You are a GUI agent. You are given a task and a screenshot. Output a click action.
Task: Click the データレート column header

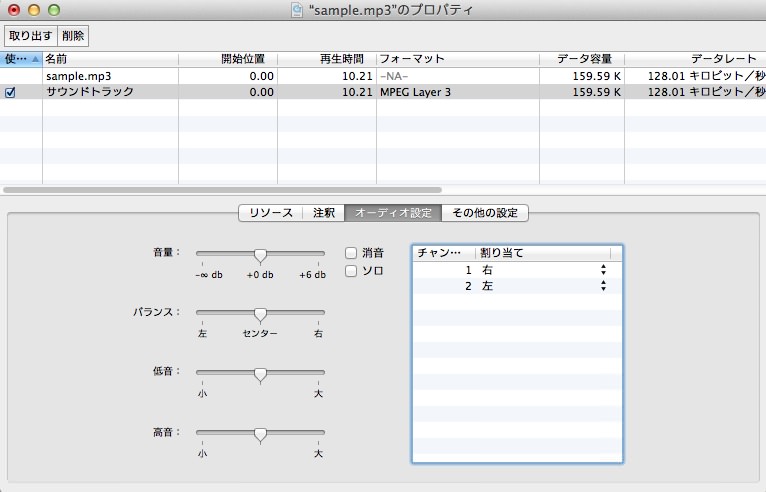695,59
